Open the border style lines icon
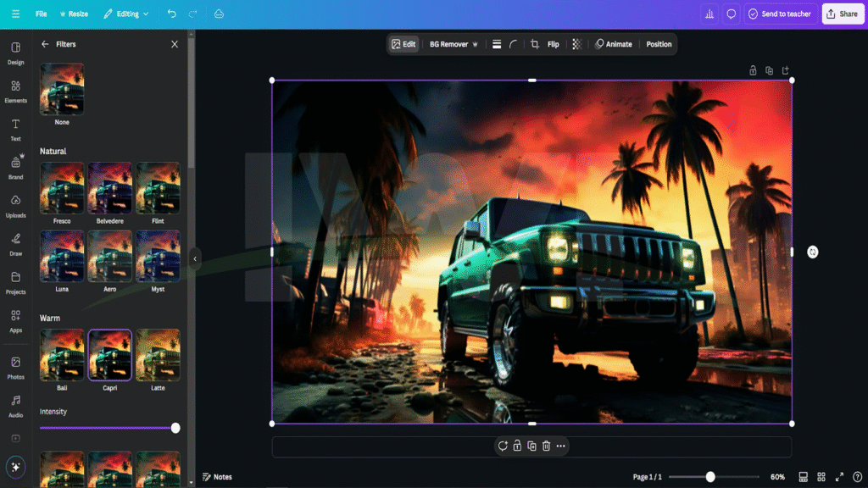The image size is (868, 488). point(497,44)
